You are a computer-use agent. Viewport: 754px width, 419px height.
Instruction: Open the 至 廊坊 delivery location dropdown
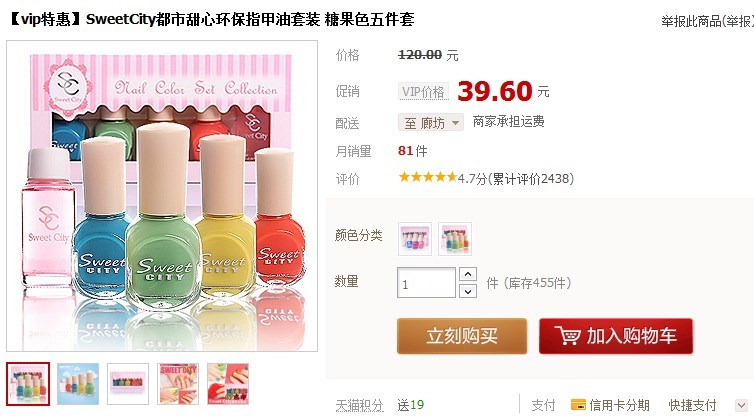tap(431, 123)
